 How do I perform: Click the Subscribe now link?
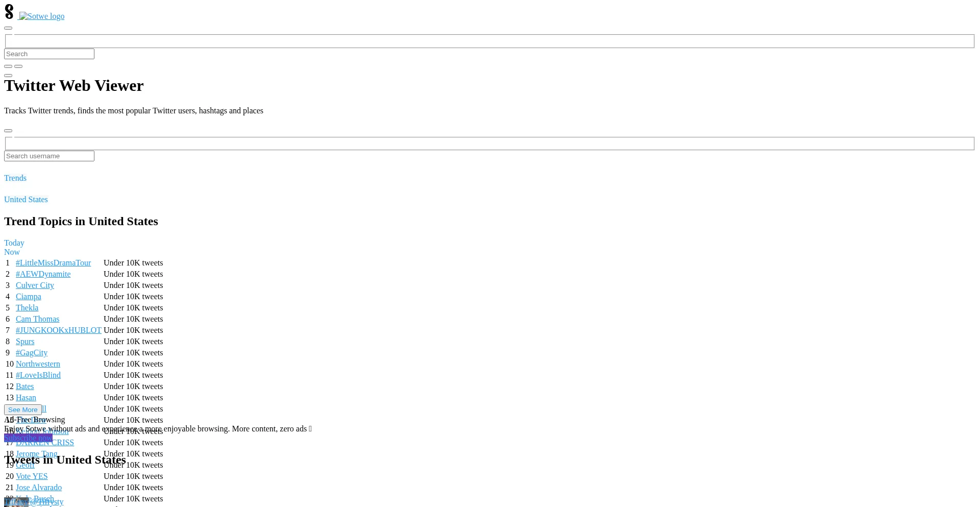coord(28,438)
